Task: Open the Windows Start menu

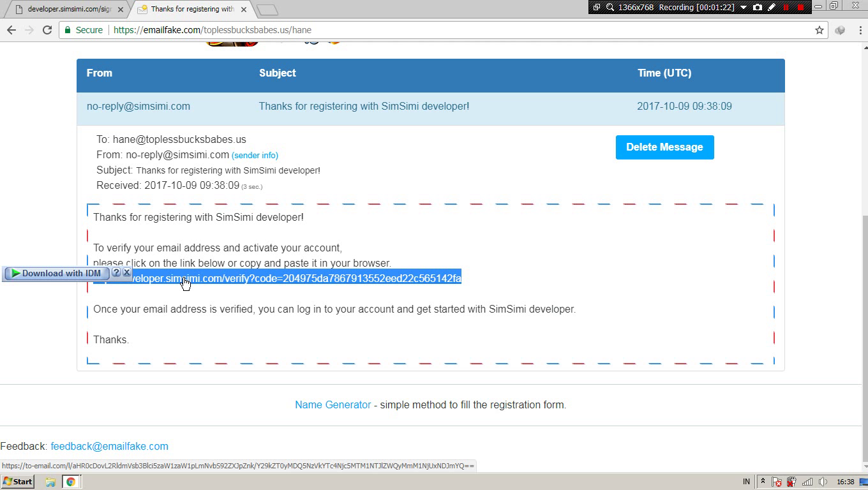Action: pyautogui.click(x=17, y=482)
